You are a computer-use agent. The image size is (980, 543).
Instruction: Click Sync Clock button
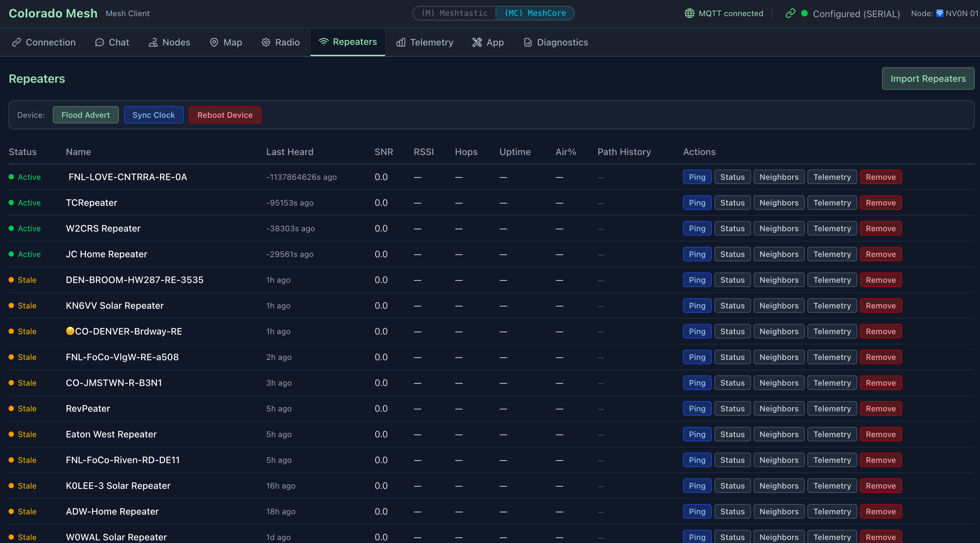153,115
